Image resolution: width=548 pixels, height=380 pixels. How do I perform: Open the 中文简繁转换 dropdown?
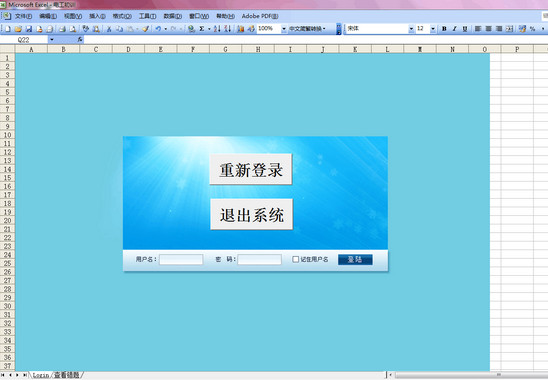click(x=307, y=29)
